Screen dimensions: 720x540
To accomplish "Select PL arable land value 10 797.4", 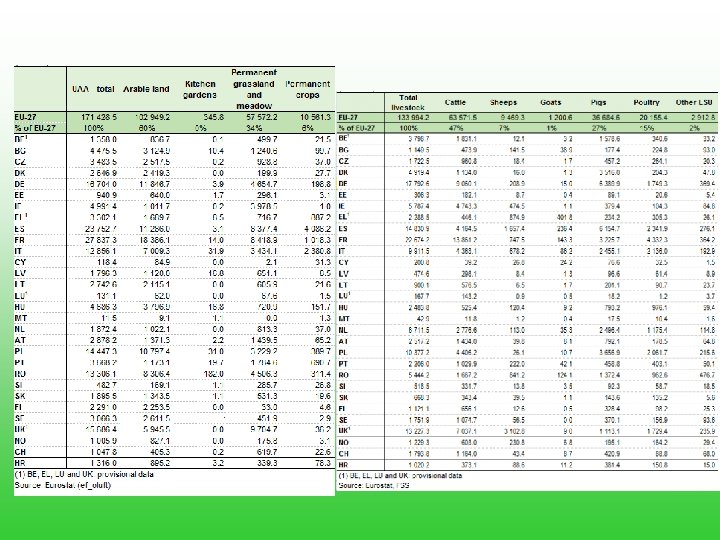I will [155, 351].
